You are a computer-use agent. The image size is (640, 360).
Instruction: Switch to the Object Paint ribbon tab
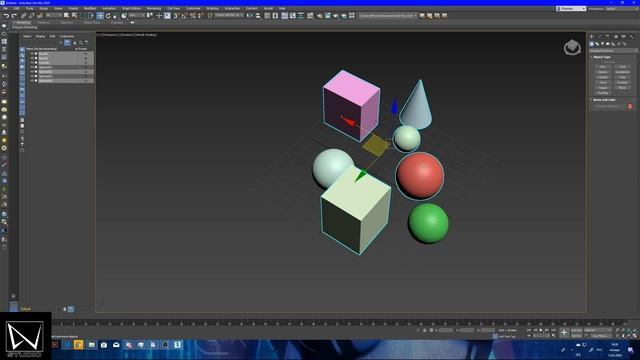[92, 22]
